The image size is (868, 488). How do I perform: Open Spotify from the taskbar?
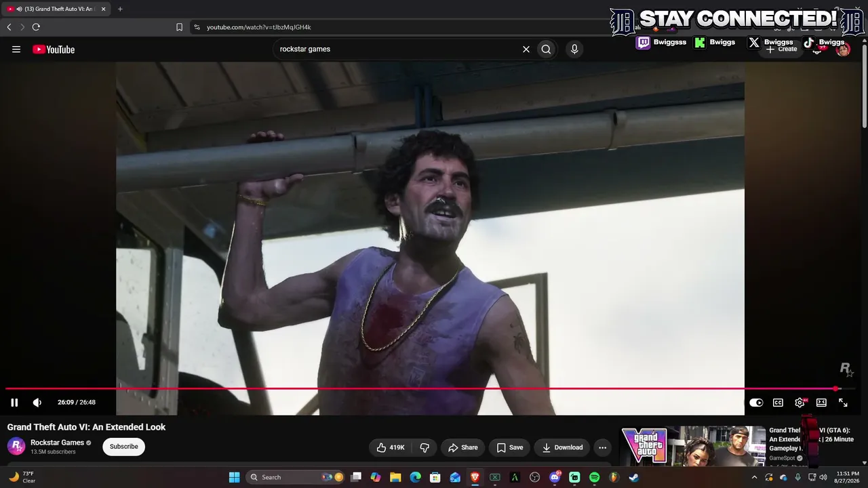[x=594, y=477]
